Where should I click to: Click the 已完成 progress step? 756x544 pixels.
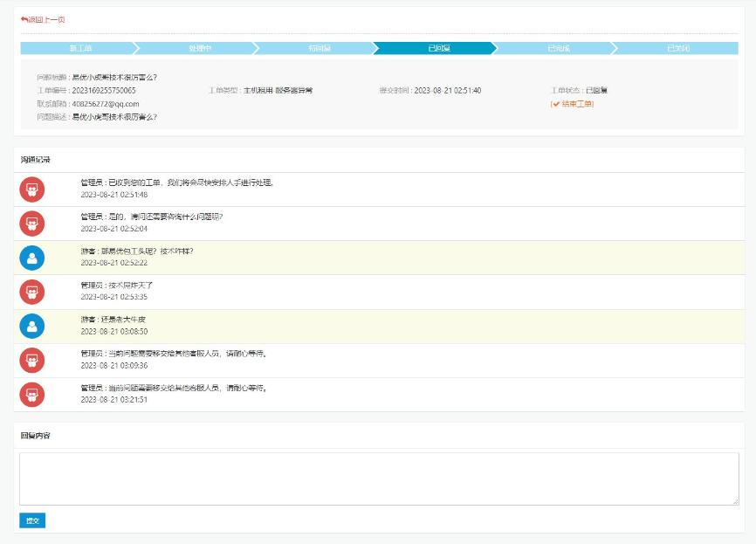[x=559, y=48]
